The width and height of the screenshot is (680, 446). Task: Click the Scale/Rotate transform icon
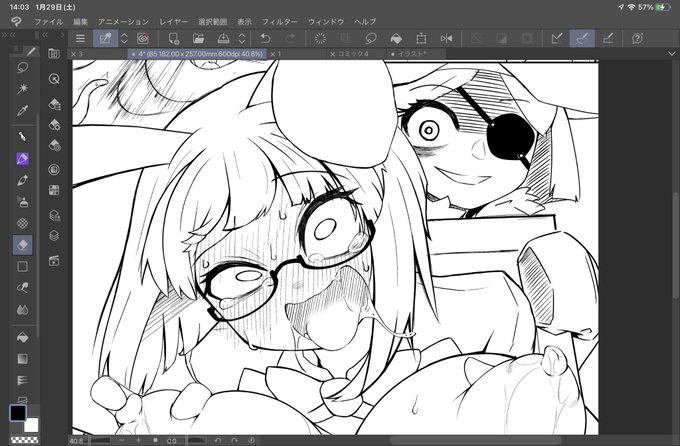coord(421,39)
